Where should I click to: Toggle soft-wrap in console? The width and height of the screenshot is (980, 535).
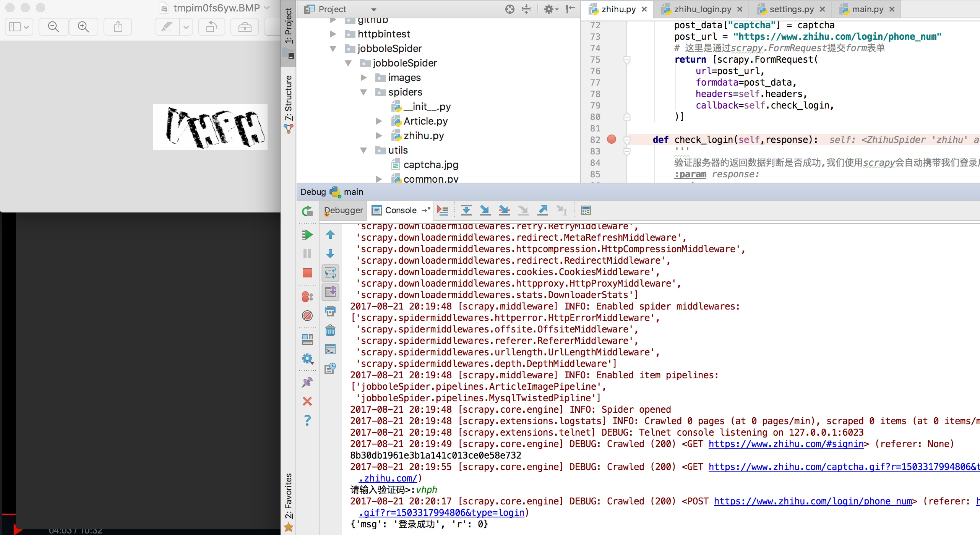point(330,273)
